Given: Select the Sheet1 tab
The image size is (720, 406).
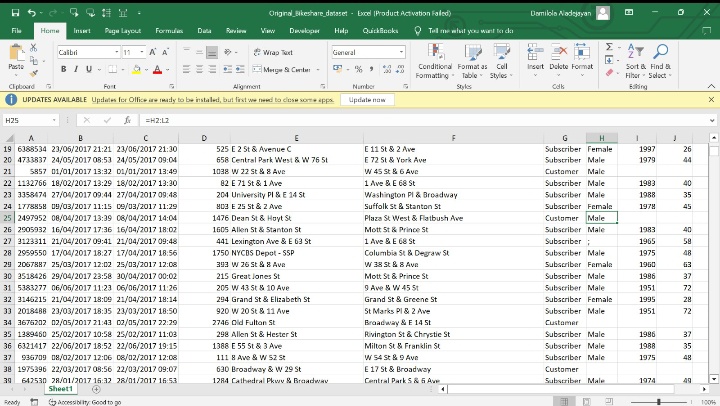Looking at the screenshot, I should click(x=61, y=389).
